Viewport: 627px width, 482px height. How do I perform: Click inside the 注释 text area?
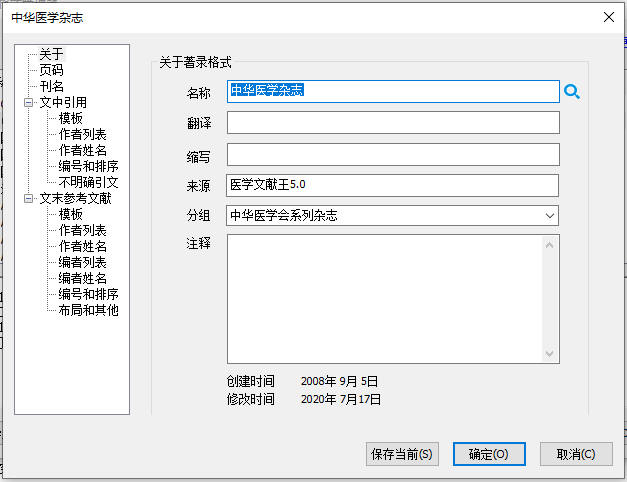click(x=384, y=298)
